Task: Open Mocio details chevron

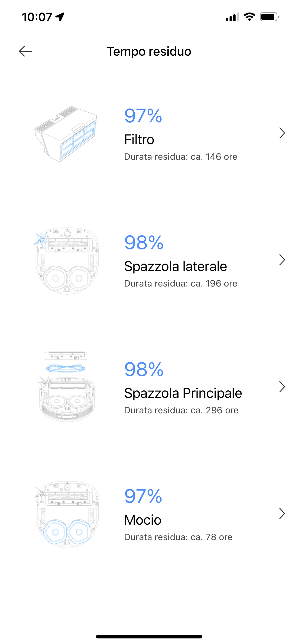Action: (x=282, y=513)
